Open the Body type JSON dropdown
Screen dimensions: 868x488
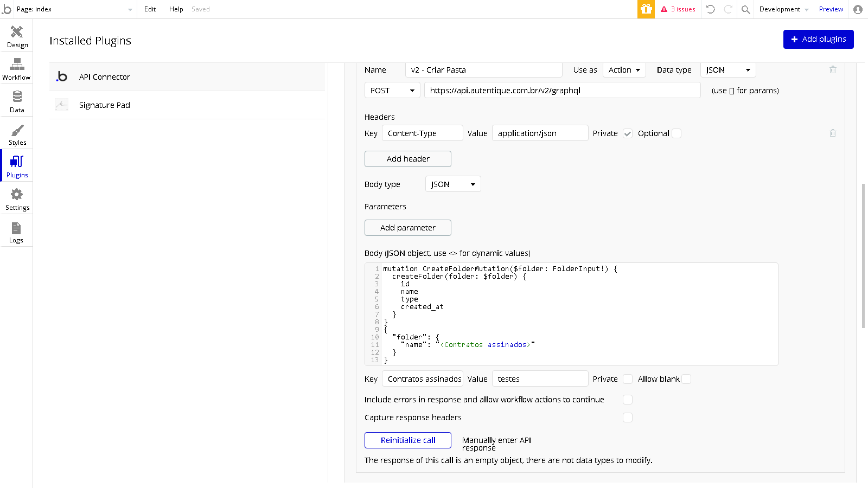pos(453,184)
